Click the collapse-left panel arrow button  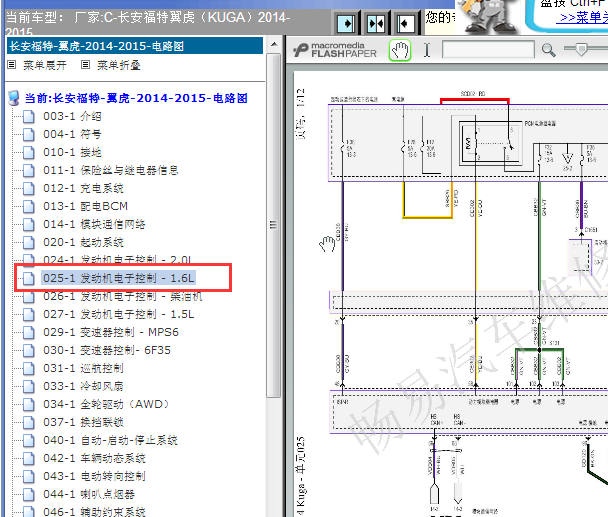406,24
